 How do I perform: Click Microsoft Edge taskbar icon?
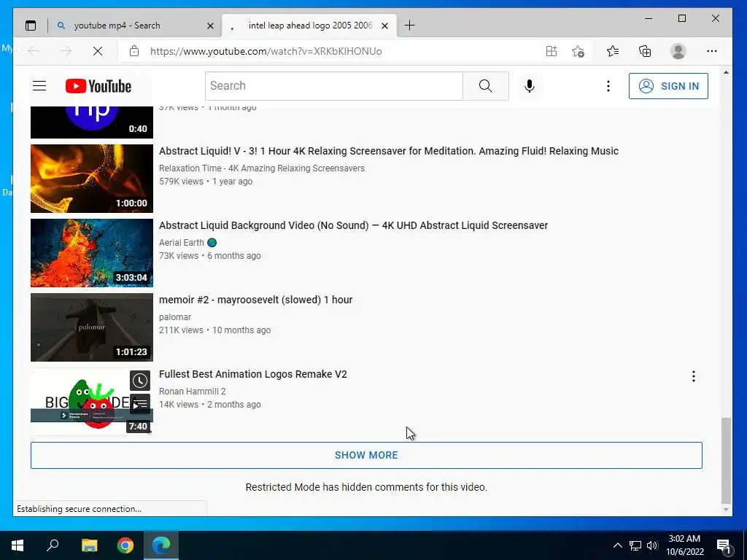pyautogui.click(x=161, y=545)
